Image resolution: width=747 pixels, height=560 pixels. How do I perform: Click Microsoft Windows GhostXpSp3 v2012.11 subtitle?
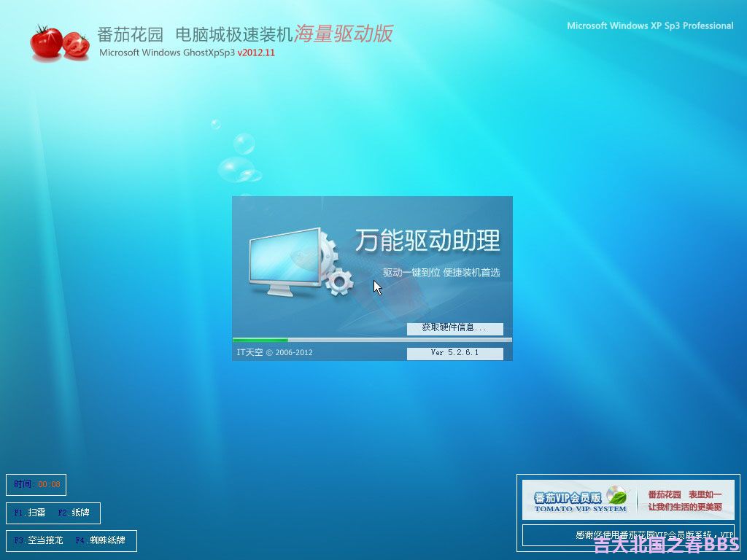(x=187, y=52)
